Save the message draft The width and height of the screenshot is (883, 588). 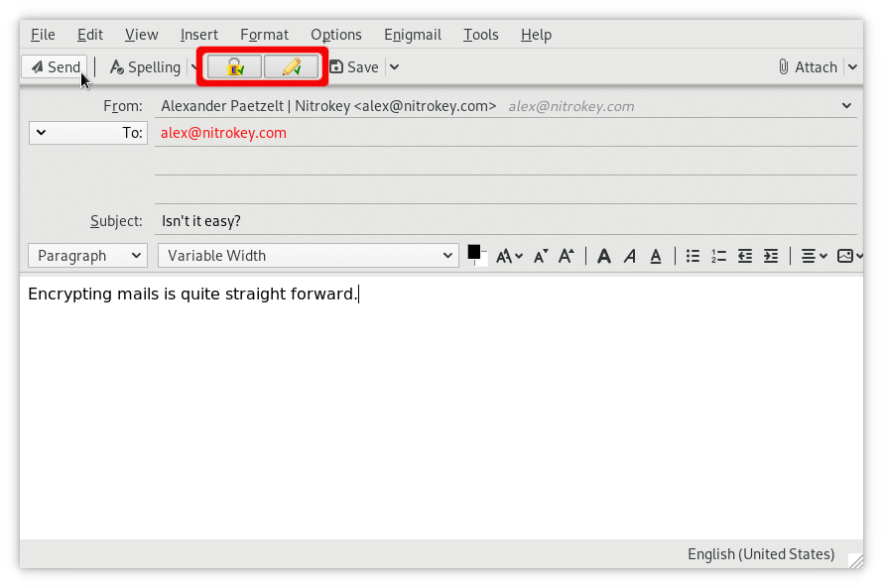[354, 67]
